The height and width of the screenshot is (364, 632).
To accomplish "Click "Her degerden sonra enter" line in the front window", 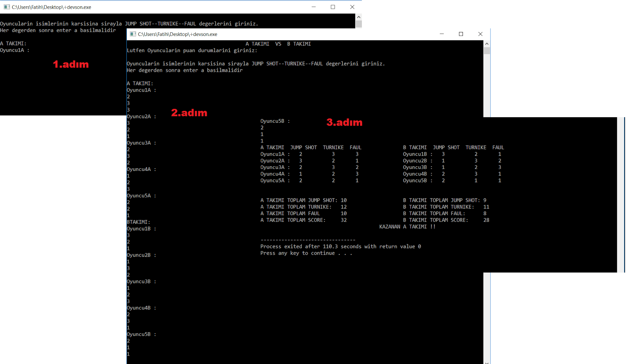I will 185,70.
